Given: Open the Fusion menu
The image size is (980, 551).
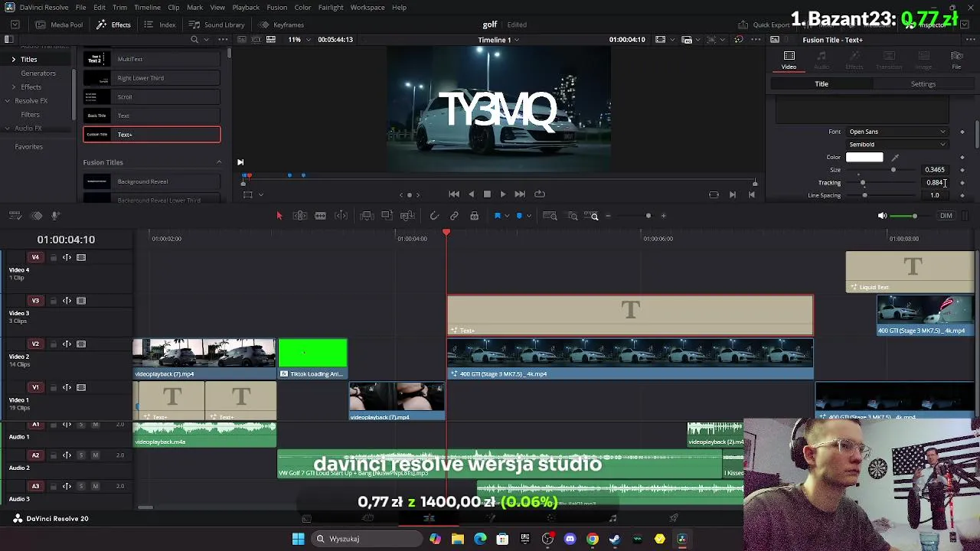Looking at the screenshot, I should click(276, 8).
